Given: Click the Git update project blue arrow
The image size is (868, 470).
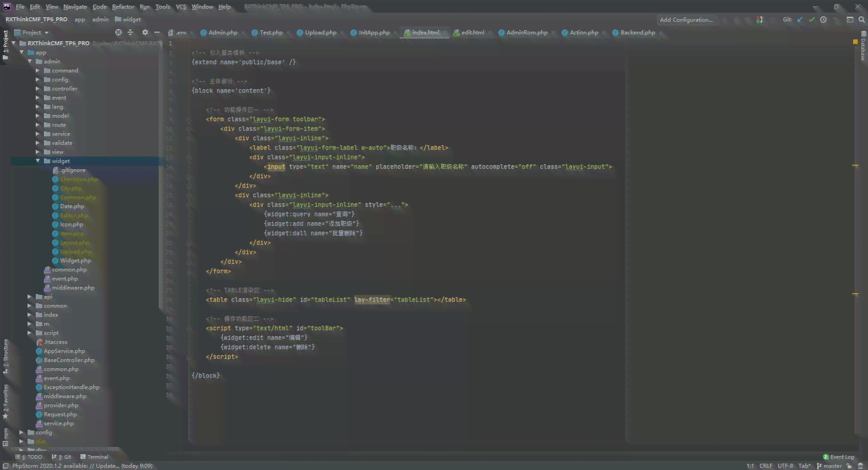Looking at the screenshot, I should [800, 19].
